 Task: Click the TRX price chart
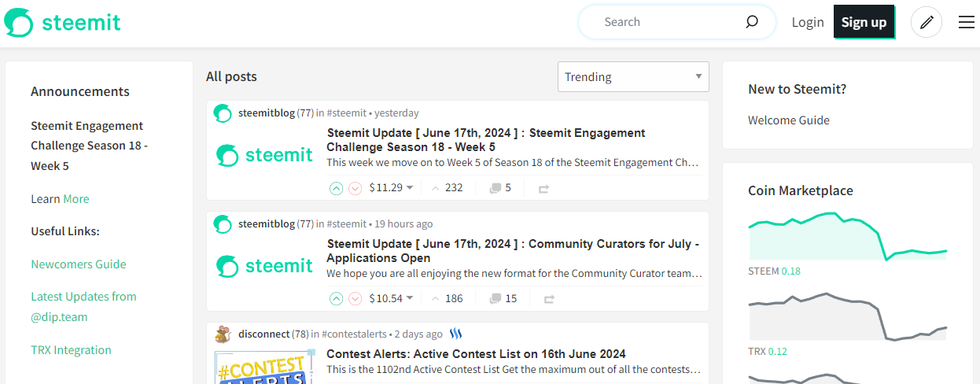[x=848, y=317]
